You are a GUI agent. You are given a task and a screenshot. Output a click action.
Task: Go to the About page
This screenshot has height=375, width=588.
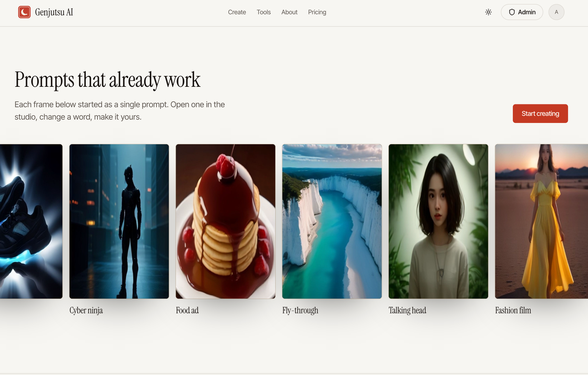(x=289, y=12)
